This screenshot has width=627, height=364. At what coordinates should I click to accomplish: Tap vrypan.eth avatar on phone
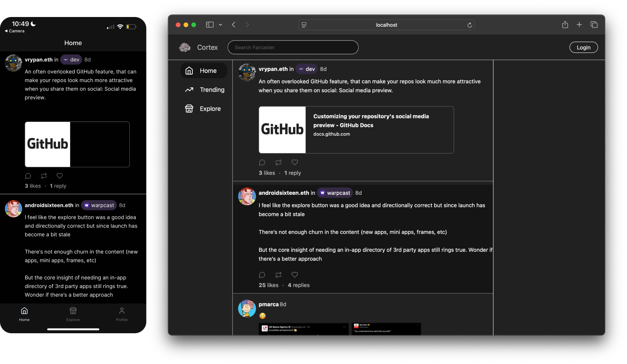[x=13, y=63]
